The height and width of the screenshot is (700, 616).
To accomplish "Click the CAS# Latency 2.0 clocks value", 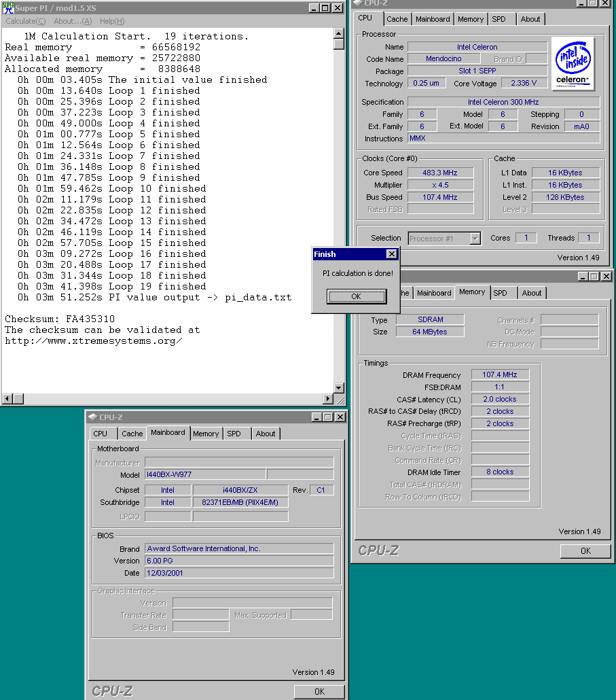I will pos(500,399).
